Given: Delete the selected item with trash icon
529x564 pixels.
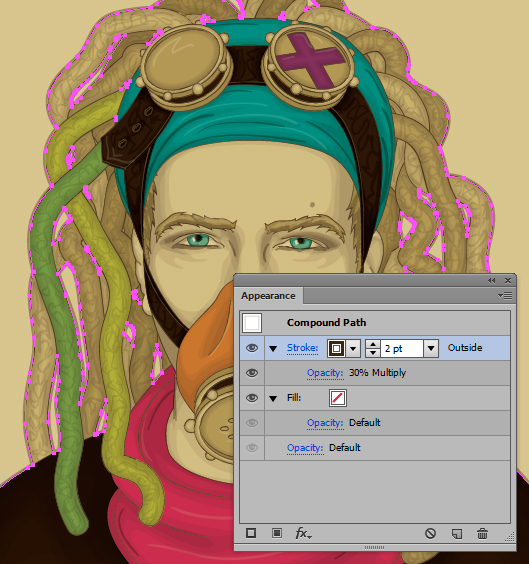Looking at the screenshot, I should 482,533.
